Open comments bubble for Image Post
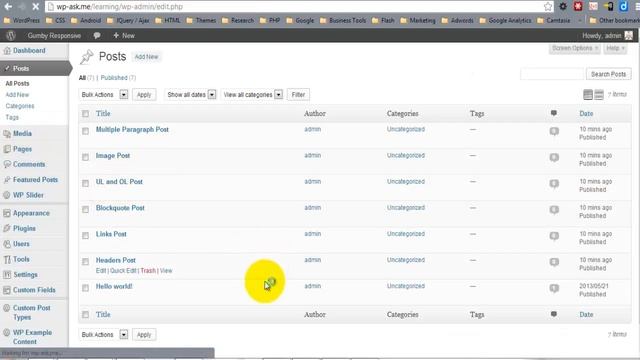 (x=554, y=158)
